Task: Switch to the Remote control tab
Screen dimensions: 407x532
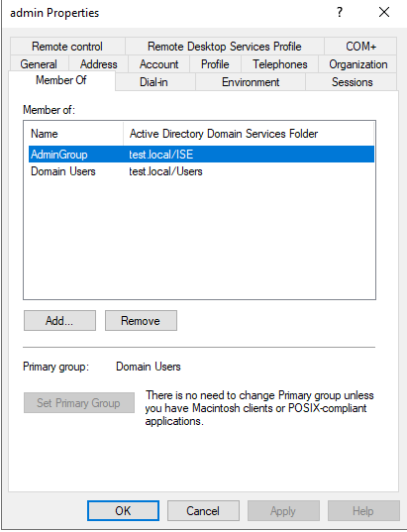Action: pos(67,47)
